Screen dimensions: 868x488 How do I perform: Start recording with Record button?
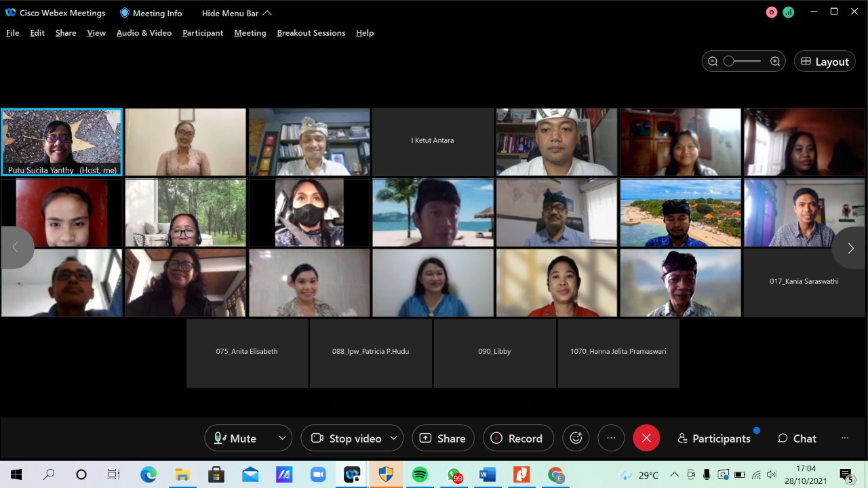click(x=517, y=439)
